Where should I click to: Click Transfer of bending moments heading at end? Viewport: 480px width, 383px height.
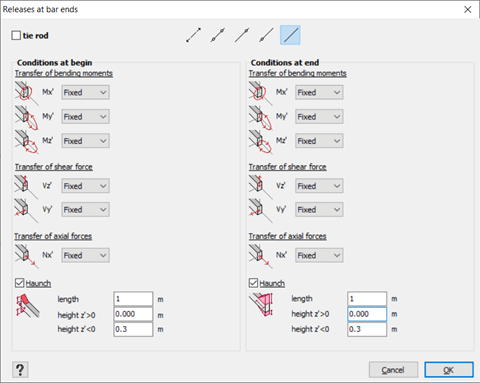click(x=298, y=73)
